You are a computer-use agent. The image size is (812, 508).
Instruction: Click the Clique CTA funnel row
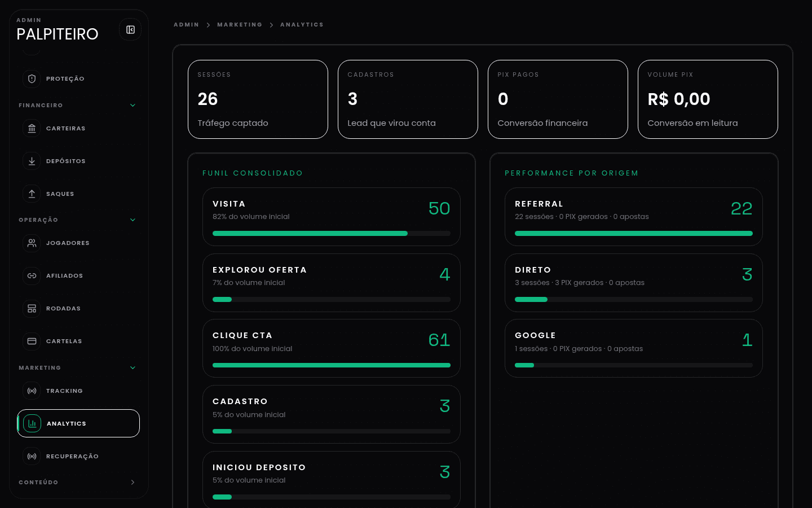332,348
